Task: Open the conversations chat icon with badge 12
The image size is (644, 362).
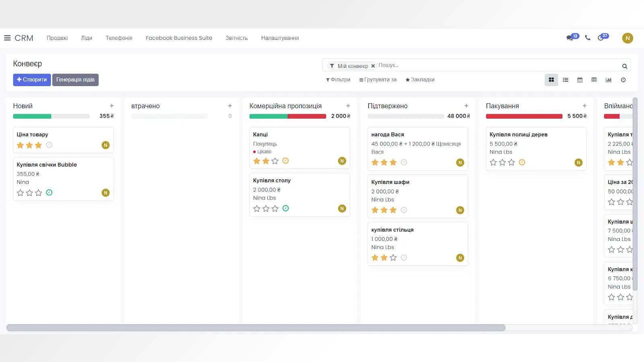Action: point(571,37)
